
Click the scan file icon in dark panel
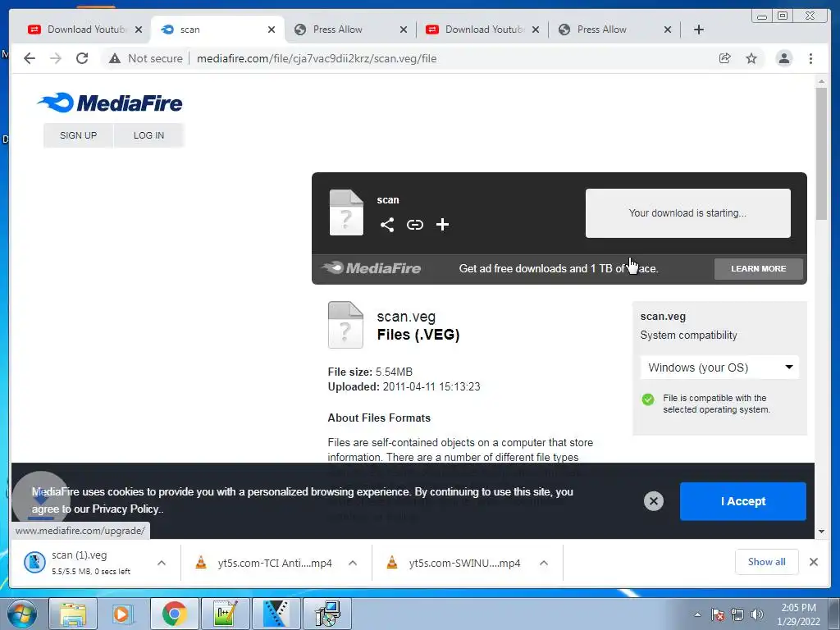click(x=346, y=212)
